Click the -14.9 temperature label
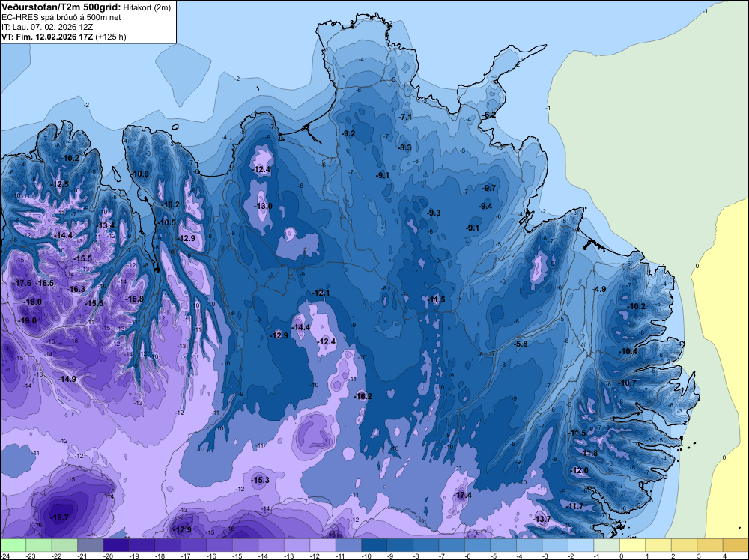Viewport: 749px width, 560px height. pyautogui.click(x=67, y=379)
